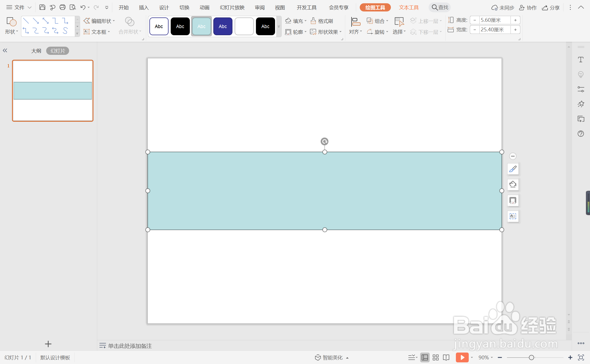Click the Save icon in the quick toolbar
Viewport: 590px width, 364px height.
(x=42, y=7)
